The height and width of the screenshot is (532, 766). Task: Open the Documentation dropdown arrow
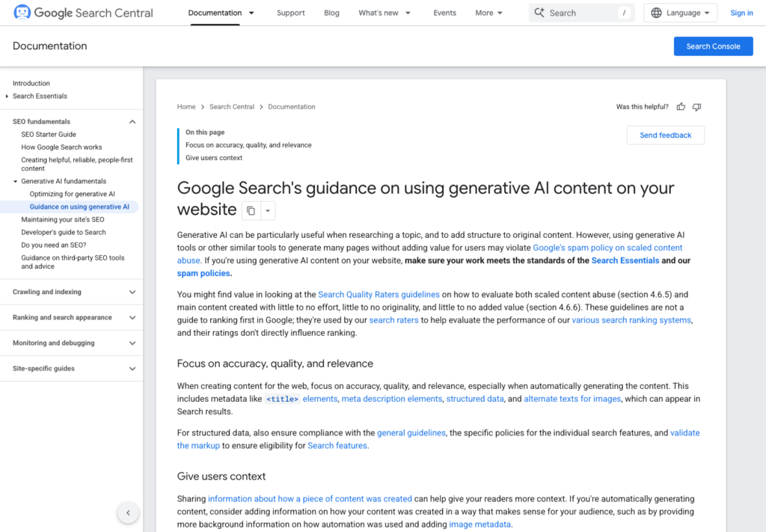[x=251, y=13]
